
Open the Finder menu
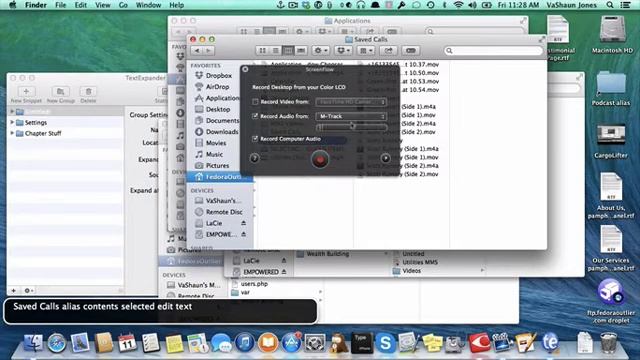point(36,5)
